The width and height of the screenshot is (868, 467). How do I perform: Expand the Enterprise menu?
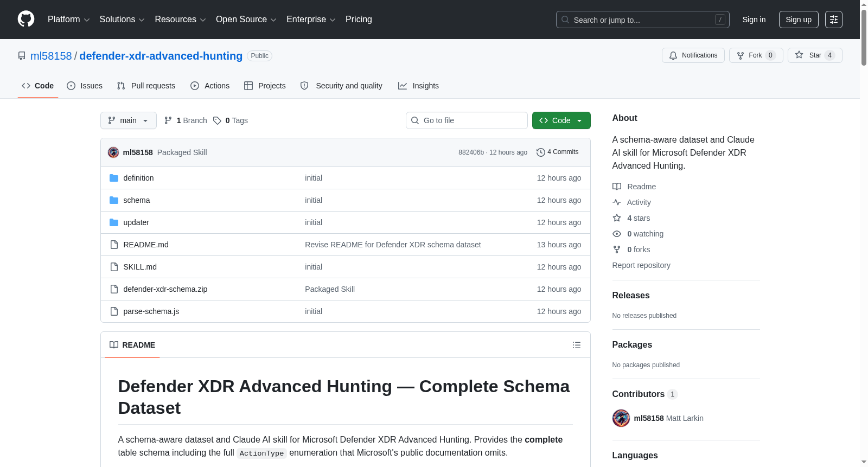[311, 20]
